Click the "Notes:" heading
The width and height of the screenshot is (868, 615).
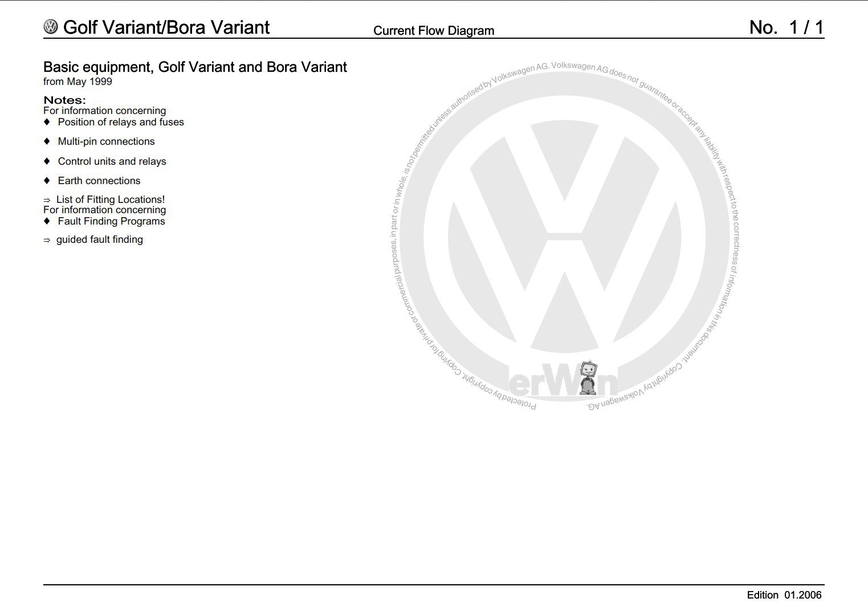tap(64, 100)
